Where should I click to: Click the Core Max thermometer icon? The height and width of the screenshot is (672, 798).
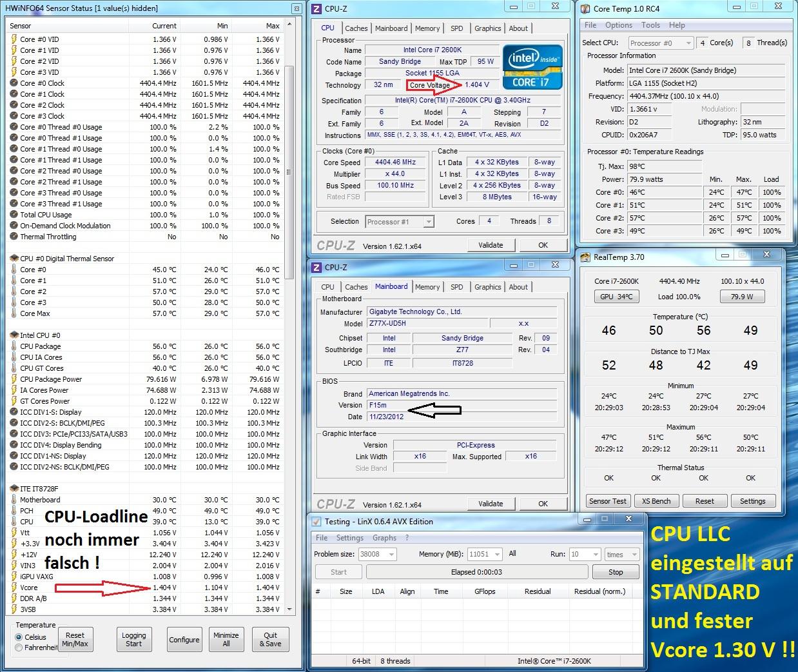pos(14,313)
